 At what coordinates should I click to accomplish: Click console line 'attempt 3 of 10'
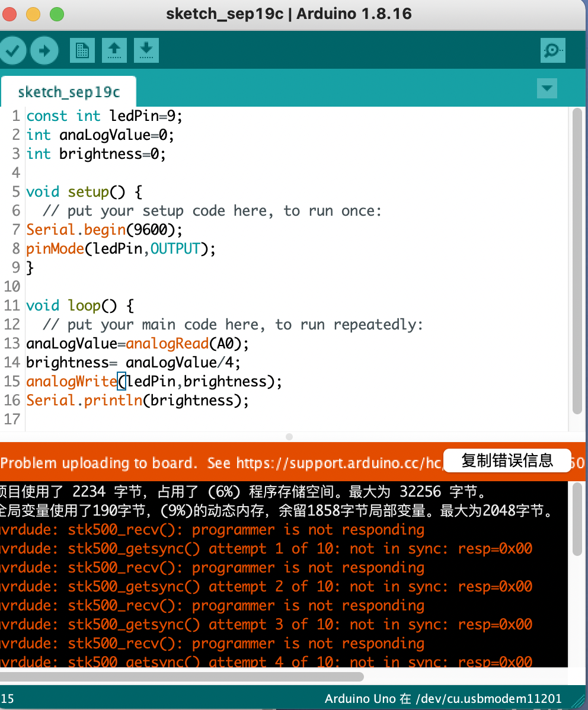(x=266, y=625)
